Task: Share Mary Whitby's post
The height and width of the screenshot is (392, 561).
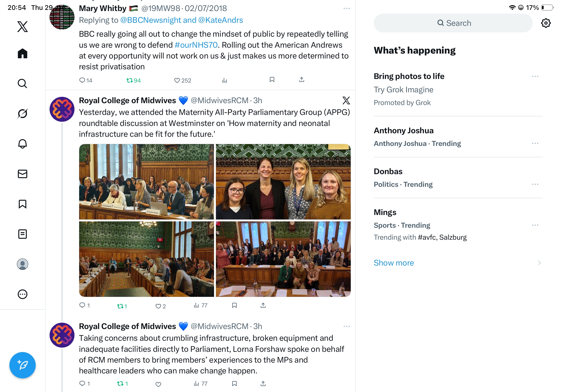Action: coord(302,80)
